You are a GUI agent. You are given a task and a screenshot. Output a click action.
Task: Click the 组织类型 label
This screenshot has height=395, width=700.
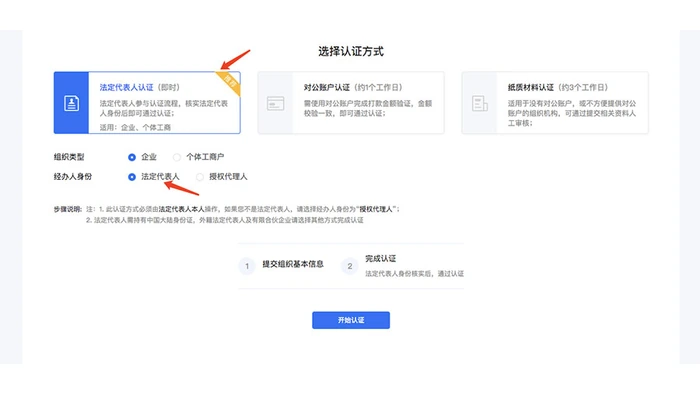(x=69, y=157)
